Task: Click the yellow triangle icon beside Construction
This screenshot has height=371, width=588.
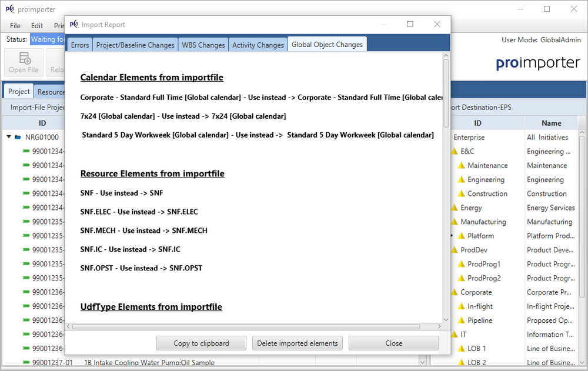Action: coord(461,194)
